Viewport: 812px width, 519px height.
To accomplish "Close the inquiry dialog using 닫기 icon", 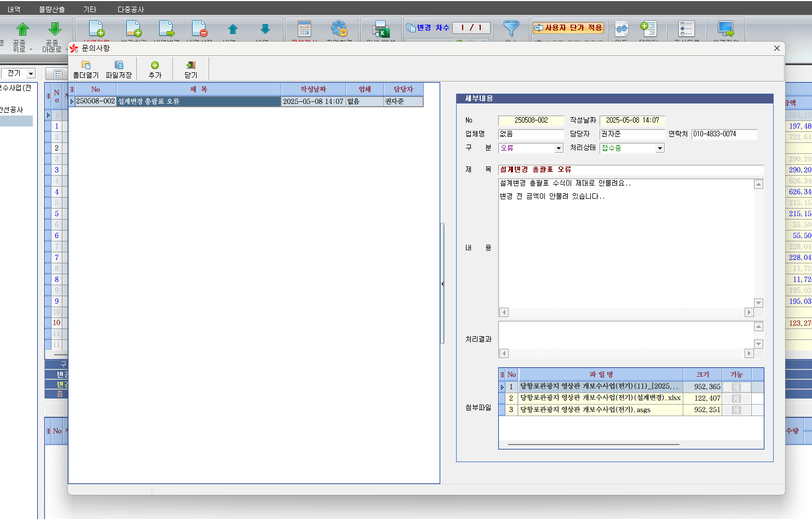I will point(191,69).
